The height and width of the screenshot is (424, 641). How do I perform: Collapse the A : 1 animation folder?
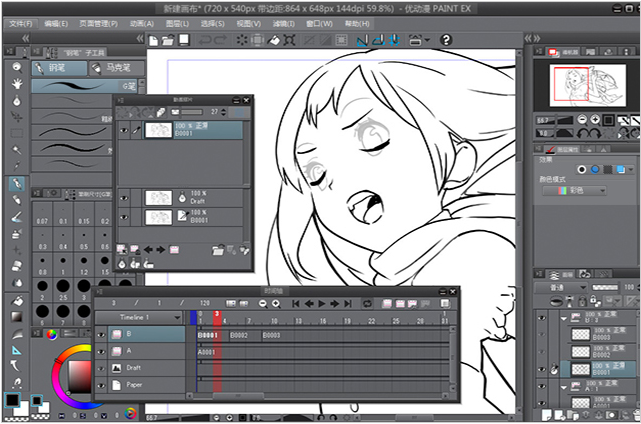pyautogui.click(x=564, y=386)
